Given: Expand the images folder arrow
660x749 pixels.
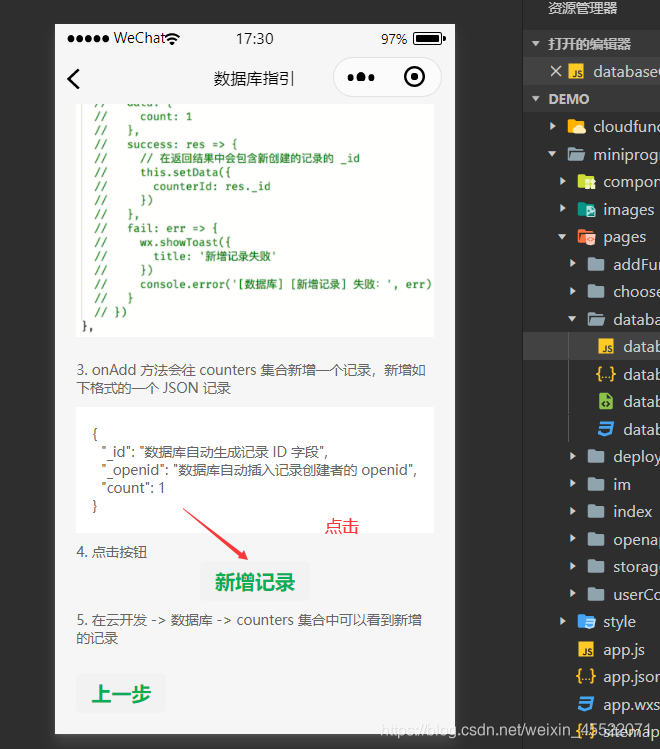Looking at the screenshot, I should 563,209.
